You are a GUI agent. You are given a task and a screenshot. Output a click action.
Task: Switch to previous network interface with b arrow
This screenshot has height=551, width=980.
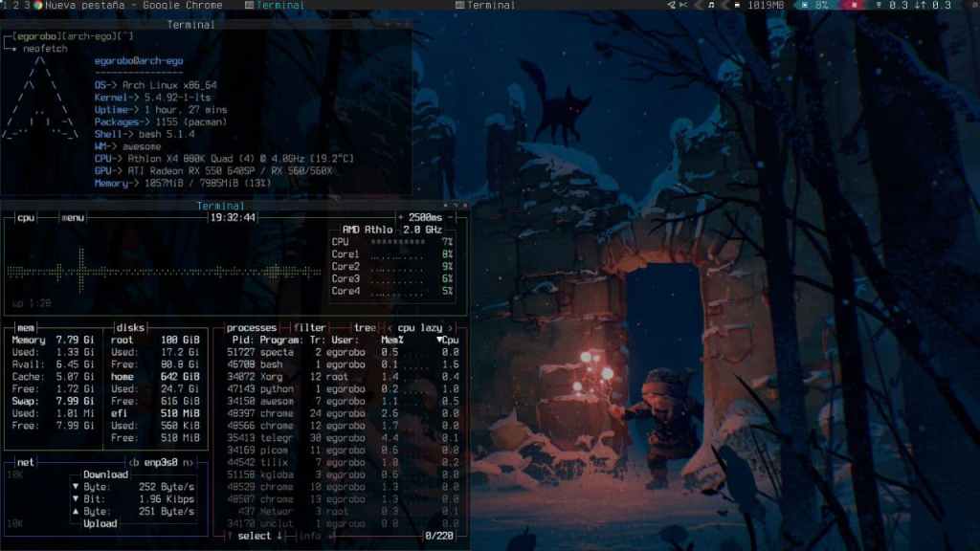tap(135, 462)
